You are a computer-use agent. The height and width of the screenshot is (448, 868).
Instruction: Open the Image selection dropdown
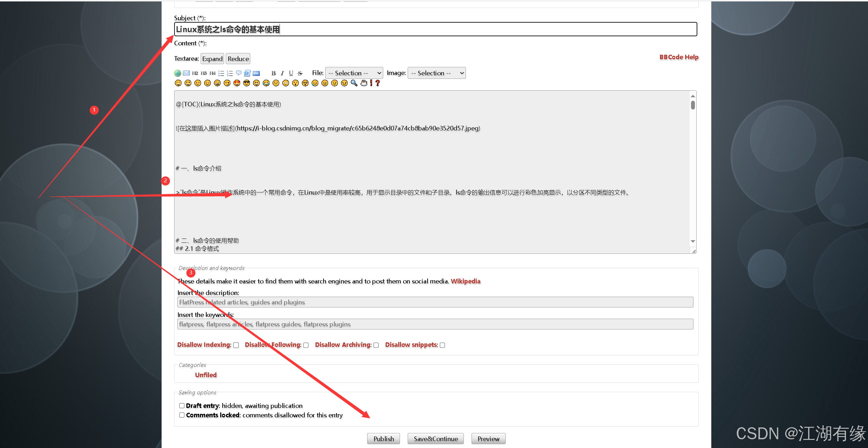tap(436, 73)
